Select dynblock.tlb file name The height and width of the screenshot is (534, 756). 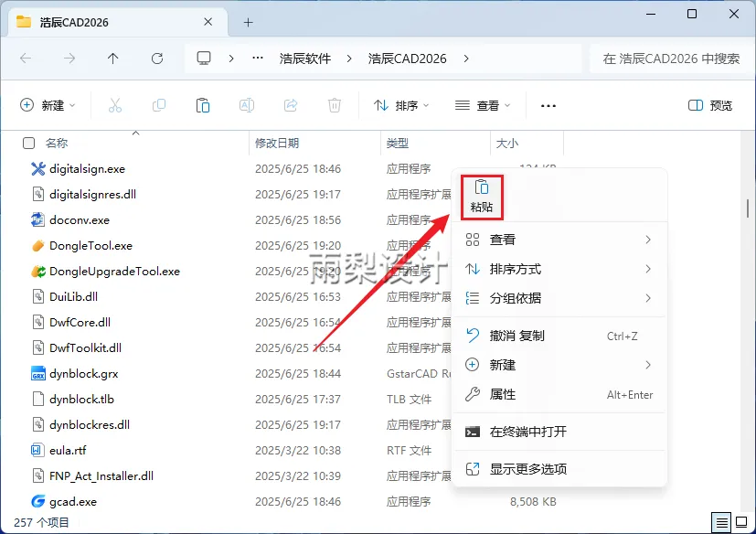click(81, 400)
